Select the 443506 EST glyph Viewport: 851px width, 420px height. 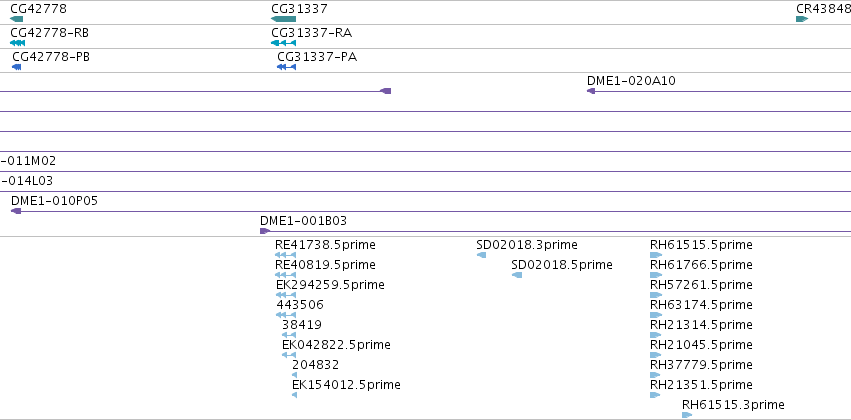click(286, 315)
